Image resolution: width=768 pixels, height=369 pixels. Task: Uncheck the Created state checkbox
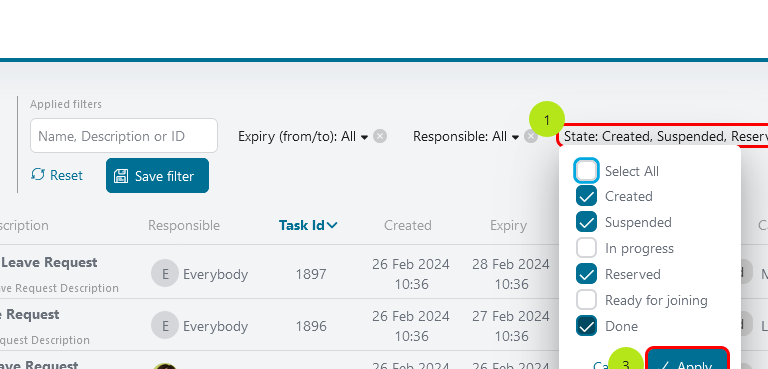tap(586, 197)
